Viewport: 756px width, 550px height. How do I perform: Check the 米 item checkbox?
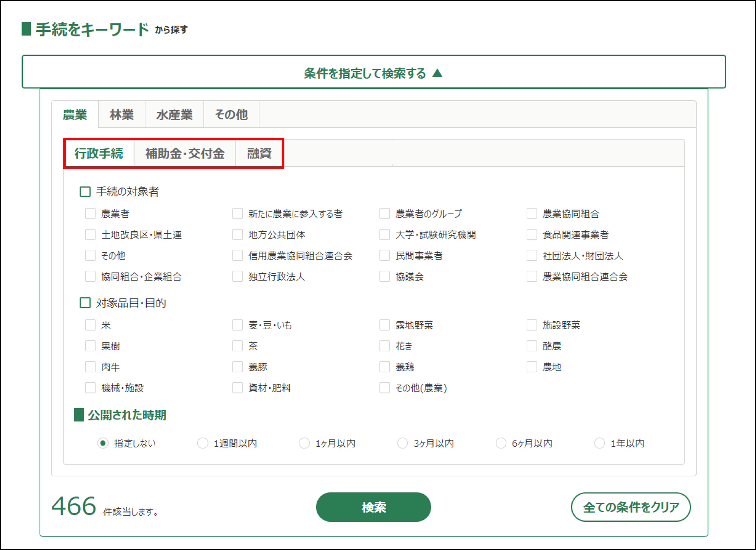click(90, 325)
